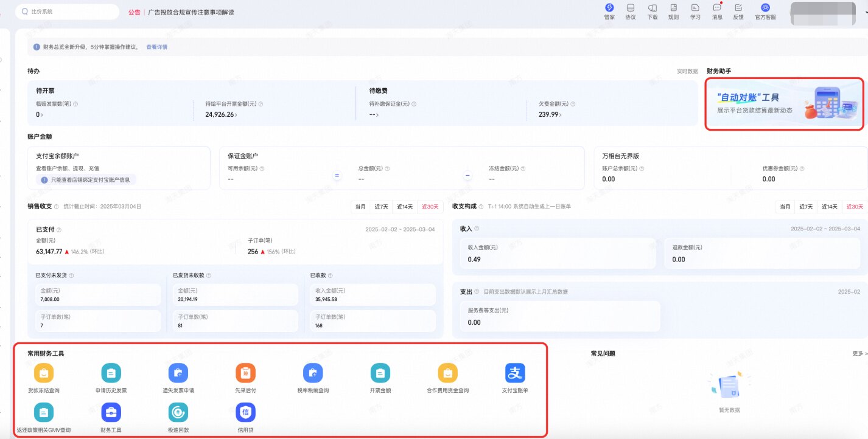868x439 pixels.
Task: Click the 已支付 help icon
Action: click(x=59, y=230)
